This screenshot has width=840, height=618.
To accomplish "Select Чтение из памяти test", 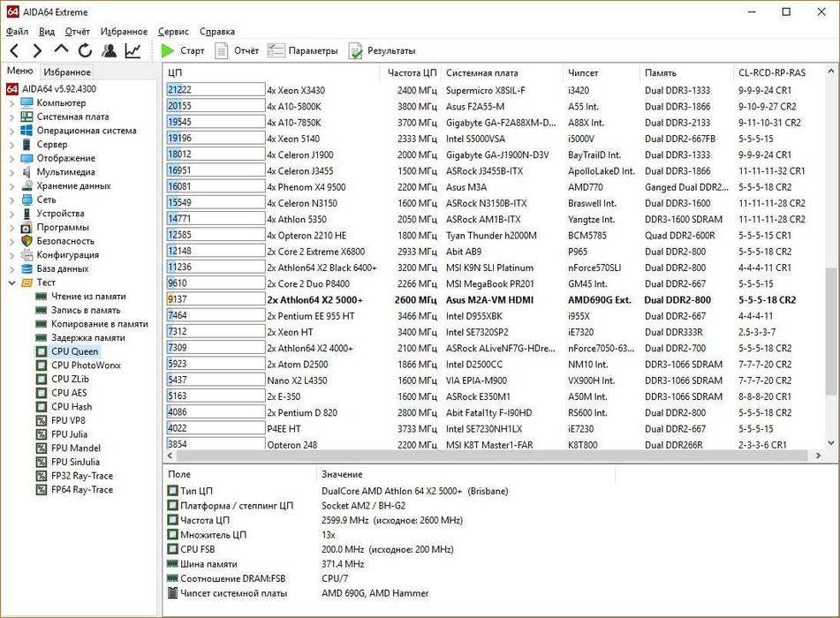I will pos(80,296).
